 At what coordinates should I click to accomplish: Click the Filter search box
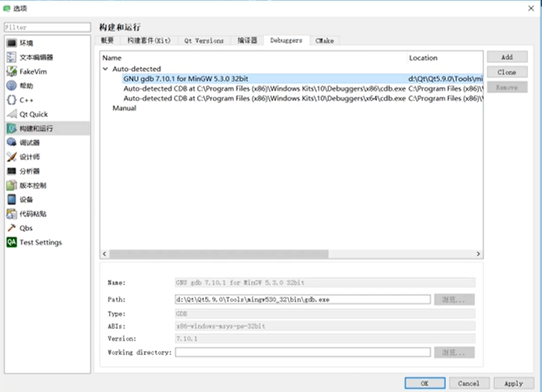[47, 27]
